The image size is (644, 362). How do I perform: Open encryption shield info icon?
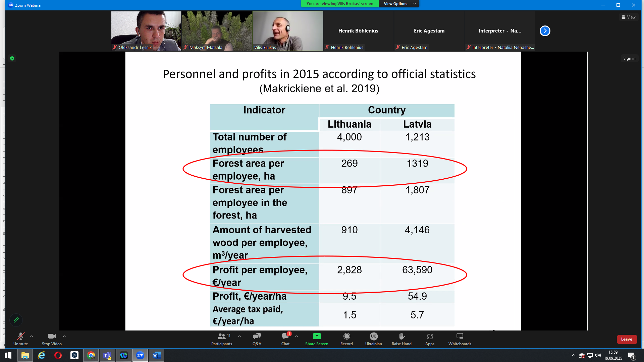point(12,58)
